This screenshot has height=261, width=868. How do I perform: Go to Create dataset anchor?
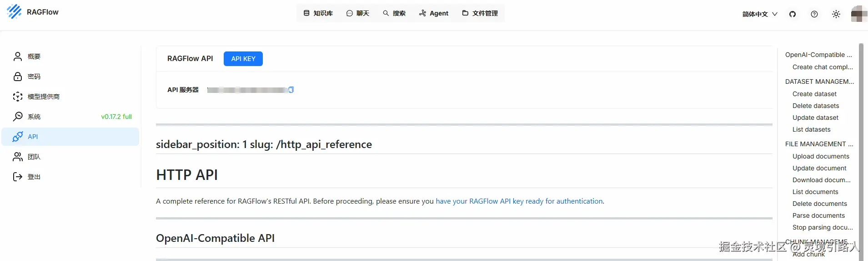[814, 94]
